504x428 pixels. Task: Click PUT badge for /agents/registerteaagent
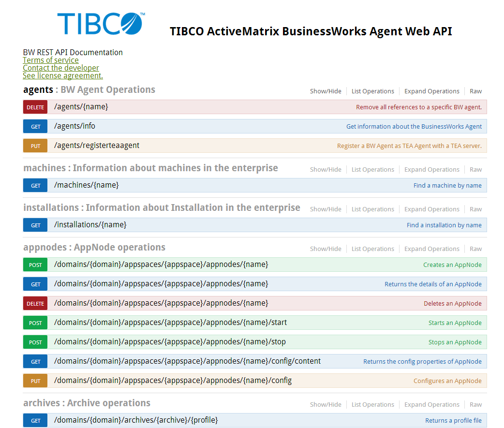point(35,146)
